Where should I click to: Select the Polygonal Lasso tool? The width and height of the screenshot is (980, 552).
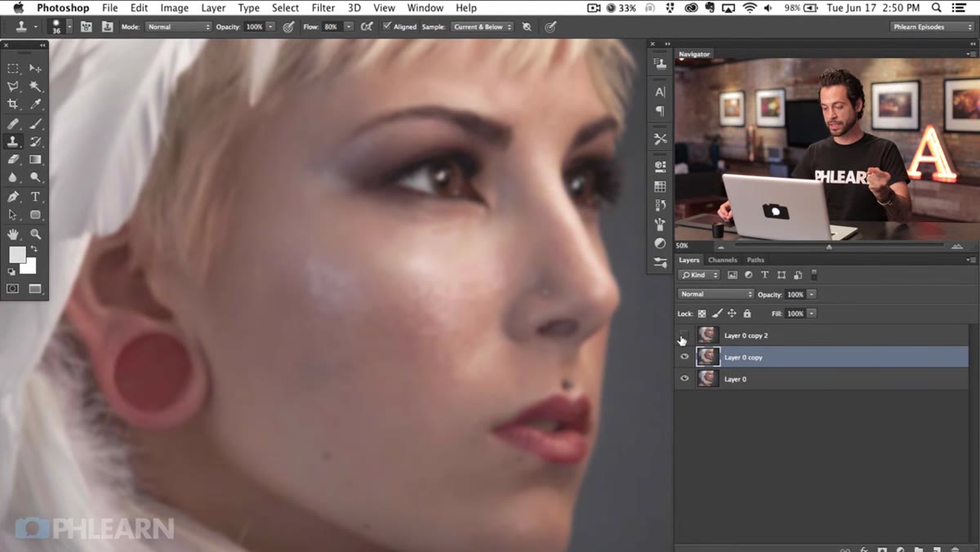pyautogui.click(x=13, y=87)
